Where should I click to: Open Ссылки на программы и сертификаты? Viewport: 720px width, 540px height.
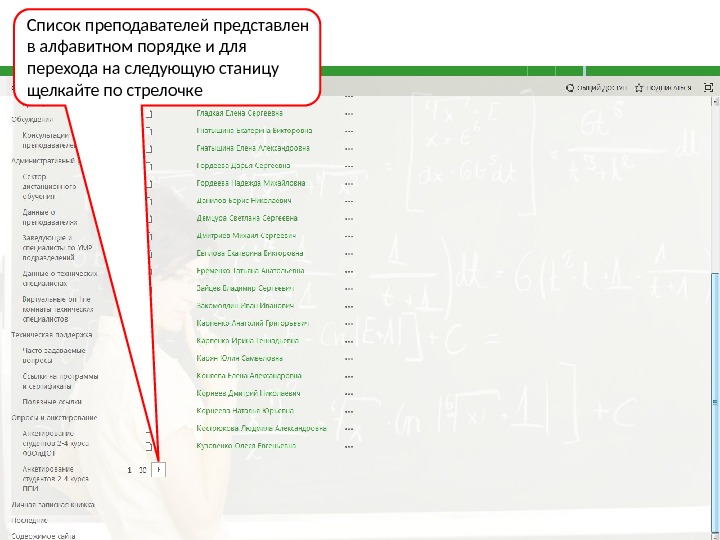click(x=60, y=381)
